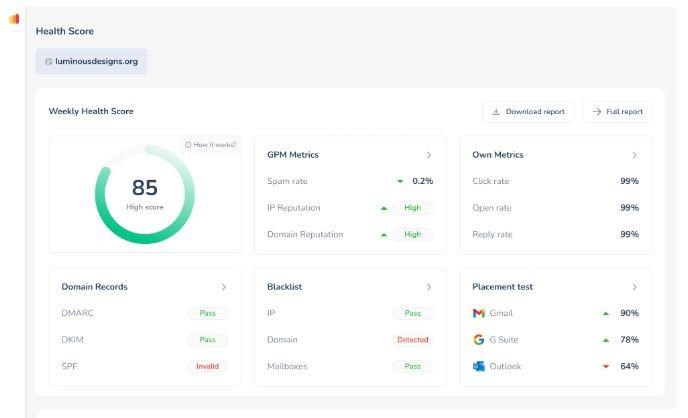Click the Domain Reputation High badge
Viewport: 688px width, 418px height.
click(412, 234)
